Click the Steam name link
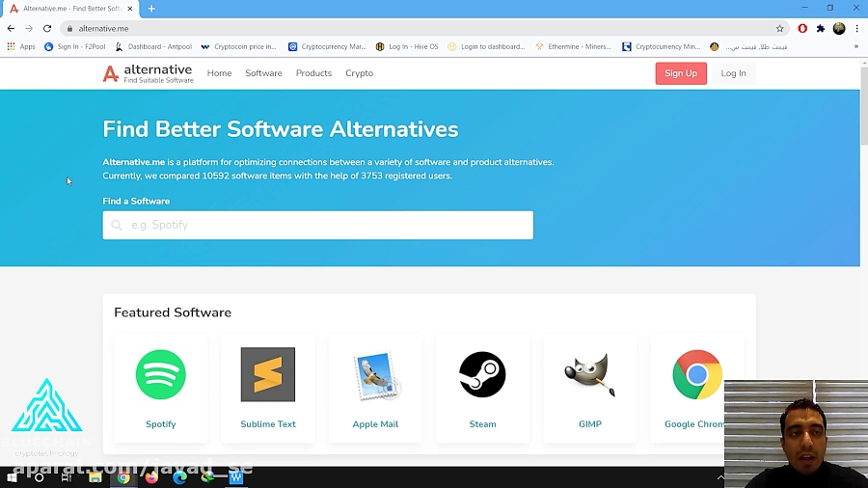The width and height of the screenshot is (868, 488). pos(483,423)
